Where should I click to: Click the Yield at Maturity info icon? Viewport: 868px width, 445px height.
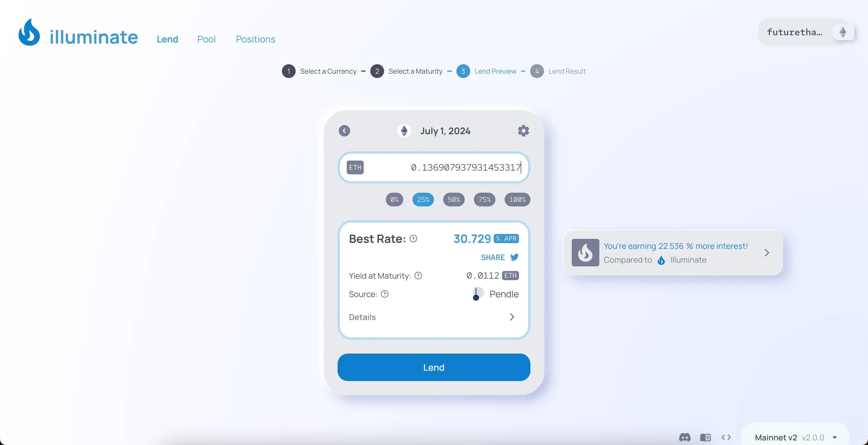click(x=418, y=276)
